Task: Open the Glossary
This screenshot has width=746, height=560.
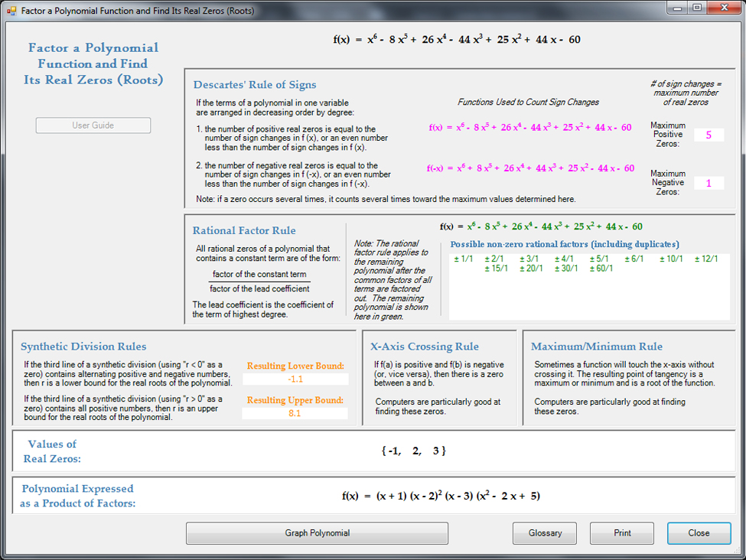Action: 545,533
